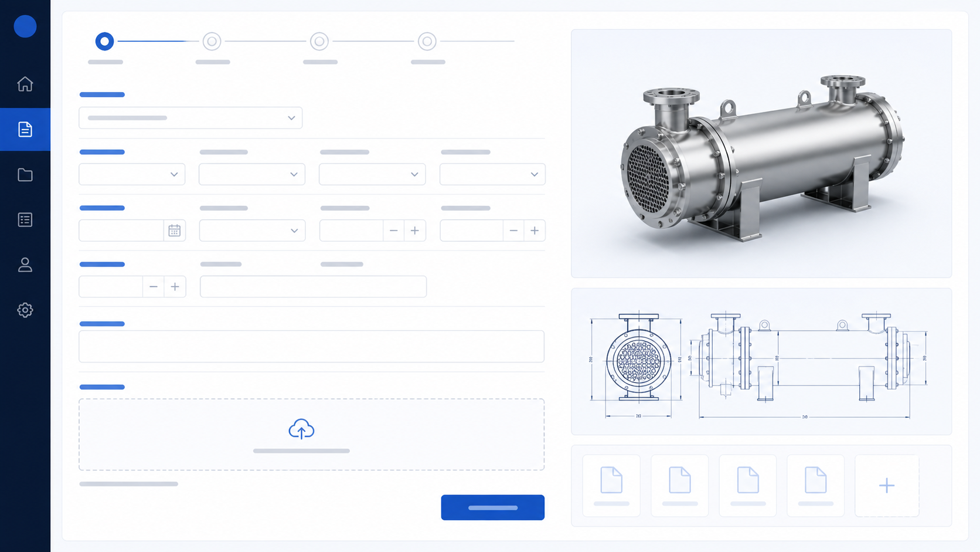Focus the text input right of the lone stepper

coord(313,287)
